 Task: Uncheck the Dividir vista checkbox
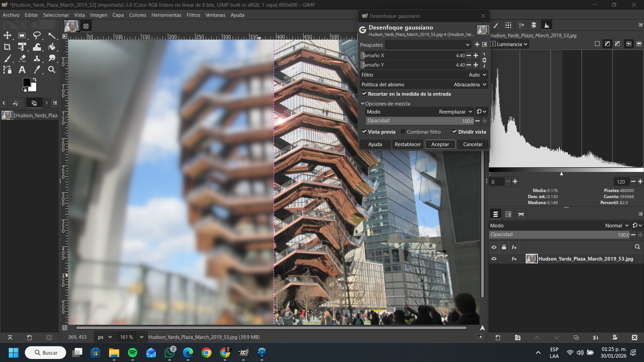click(454, 132)
